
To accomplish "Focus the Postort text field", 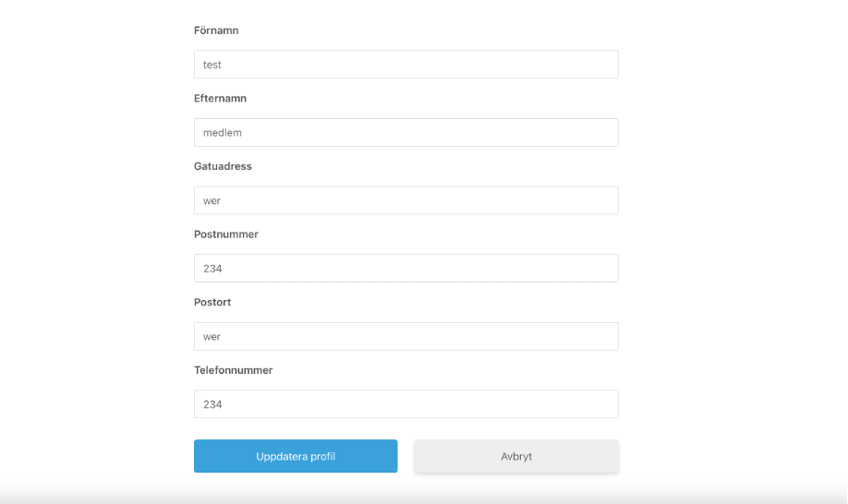I will click(406, 336).
